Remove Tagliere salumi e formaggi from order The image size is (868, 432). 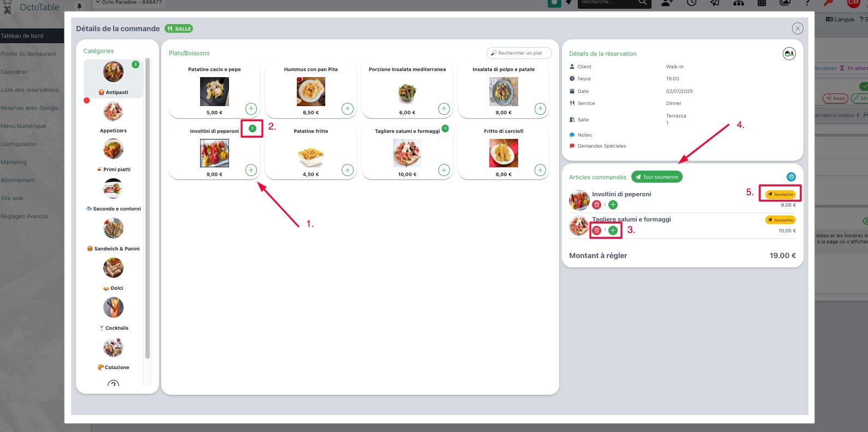(x=597, y=230)
